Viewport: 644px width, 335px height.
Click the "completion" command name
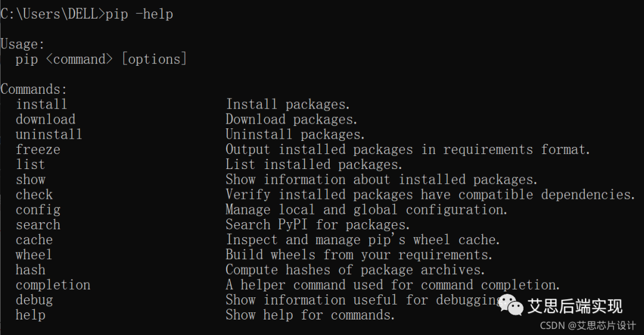tap(53, 285)
